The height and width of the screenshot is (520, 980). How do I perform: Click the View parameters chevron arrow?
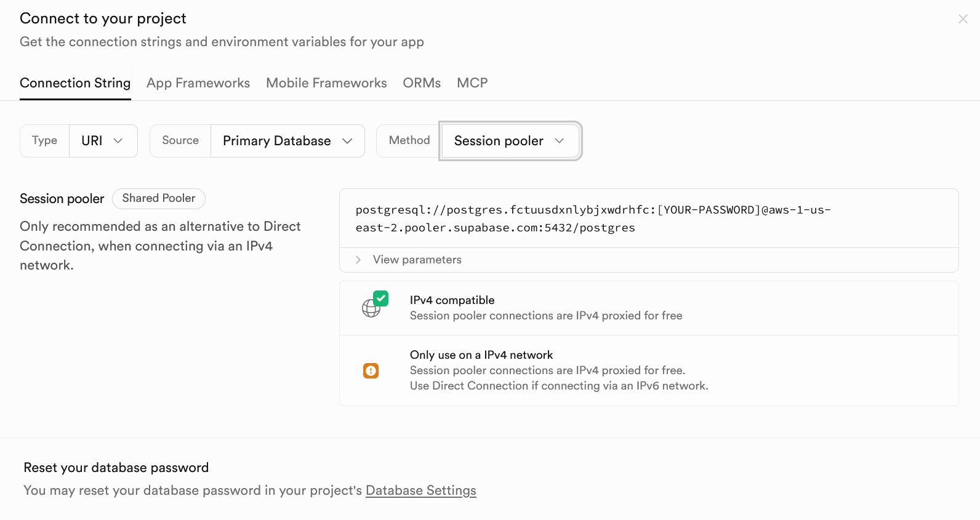(x=358, y=260)
